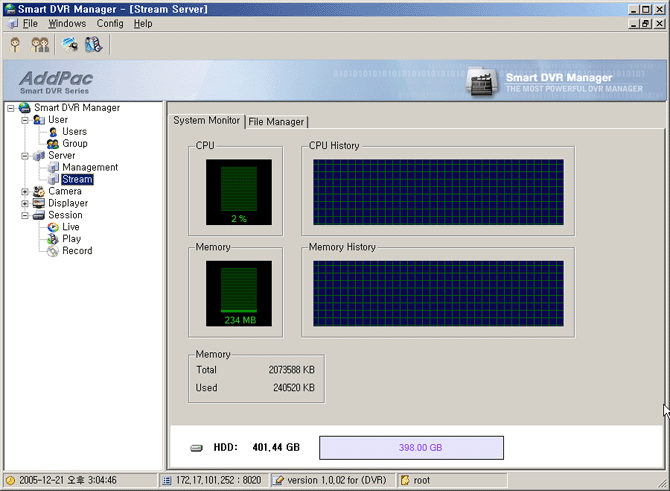Click the User folder icon in tree
The image size is (670, 491).
click(x=39, y=120)
